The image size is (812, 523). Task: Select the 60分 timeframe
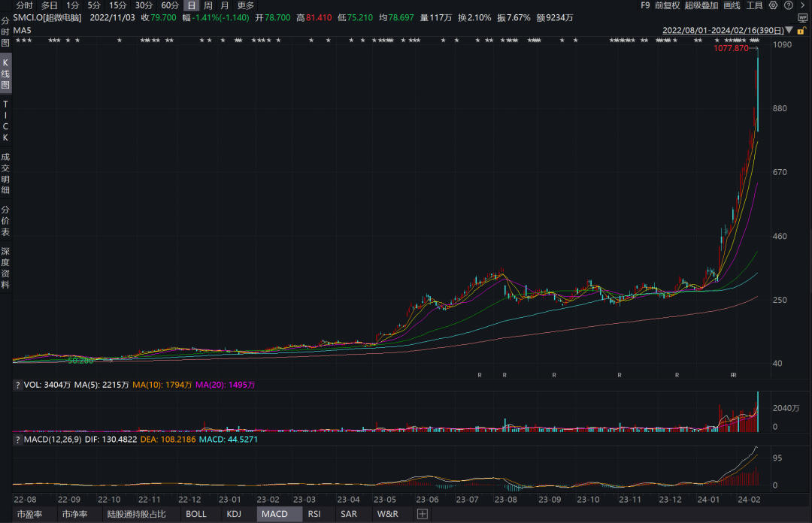[170, 5]
